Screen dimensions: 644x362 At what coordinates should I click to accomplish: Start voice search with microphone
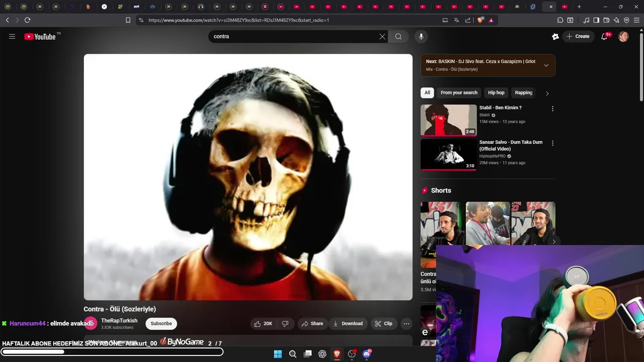[421, 36]
